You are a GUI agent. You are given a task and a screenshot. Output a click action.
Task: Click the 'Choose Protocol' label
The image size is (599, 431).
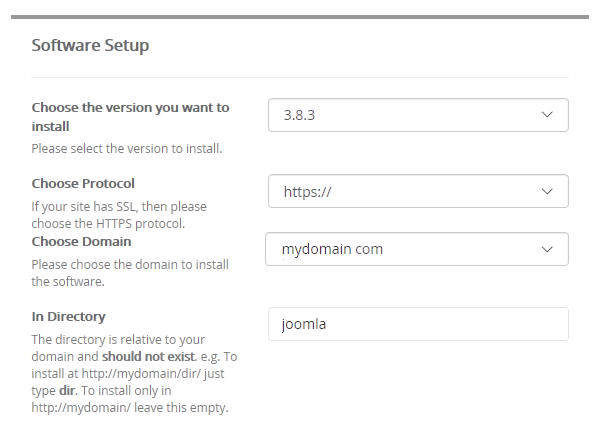point(83,183)
